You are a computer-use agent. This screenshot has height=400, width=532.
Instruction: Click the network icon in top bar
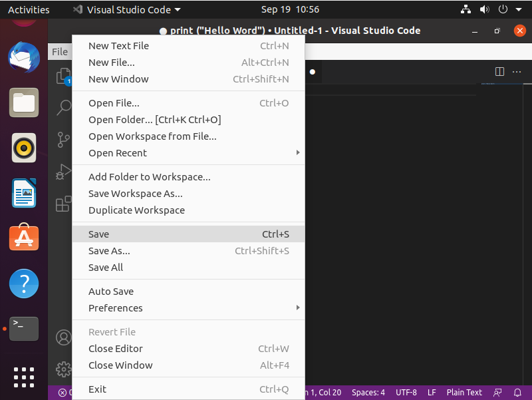465,9
